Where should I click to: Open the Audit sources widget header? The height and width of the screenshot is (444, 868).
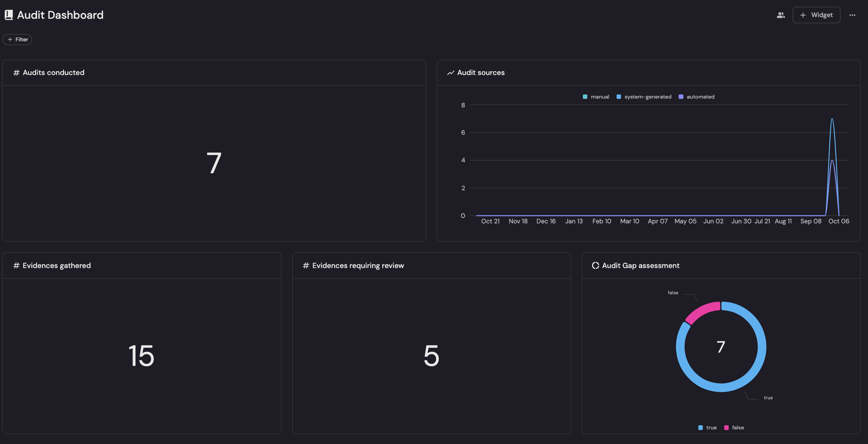(x=481, y=73)
